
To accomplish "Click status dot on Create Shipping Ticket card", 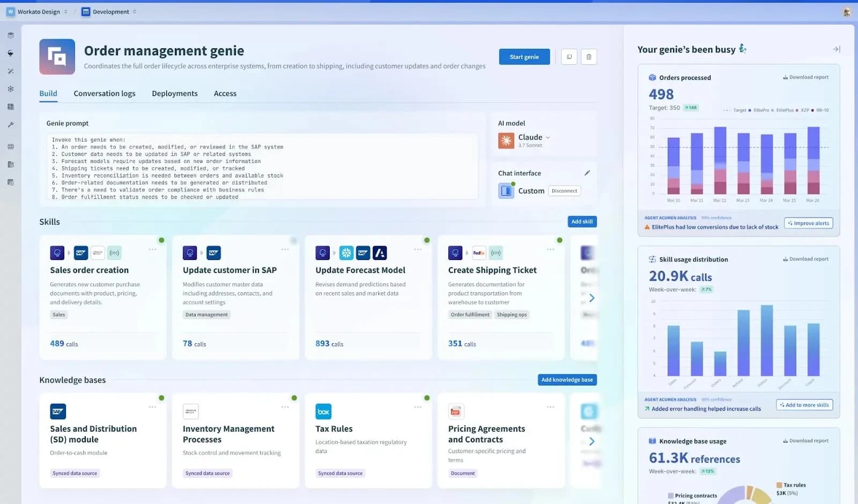I will pyautogui.click(x=559, y=240).
